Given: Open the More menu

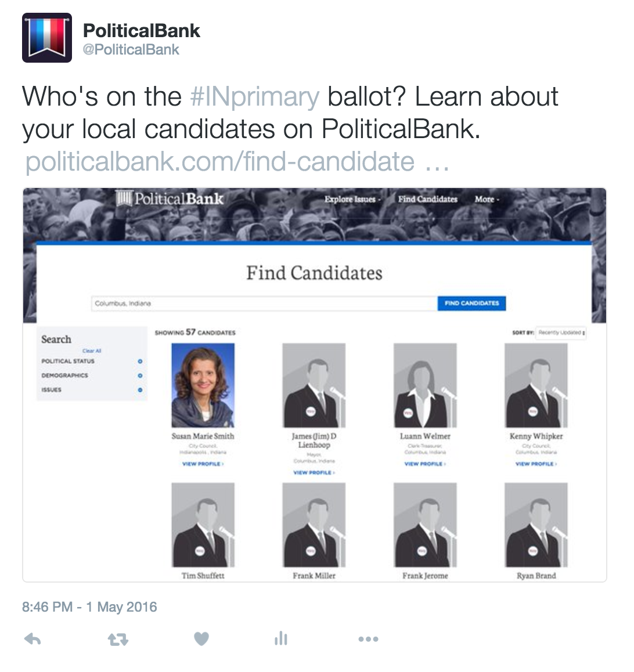Looking at the screenshot, I should (487, 199).
